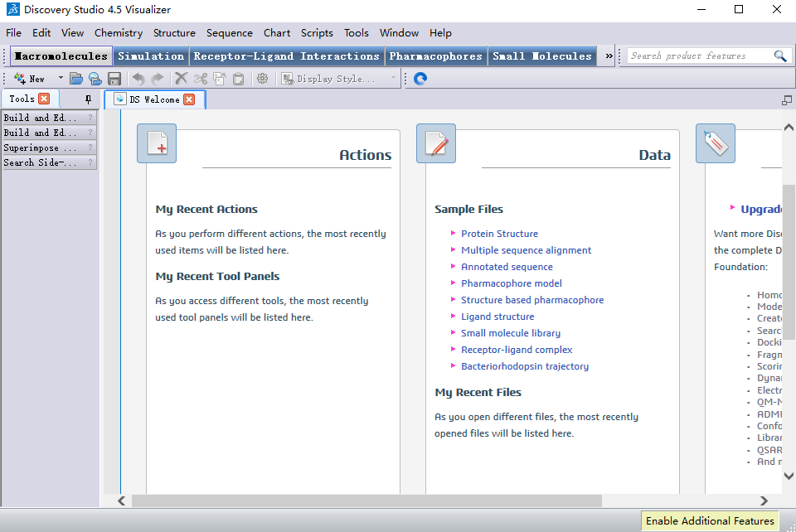Click the Save floppy disk icon
The image size is (796, 532).
[x=114, y=79]
